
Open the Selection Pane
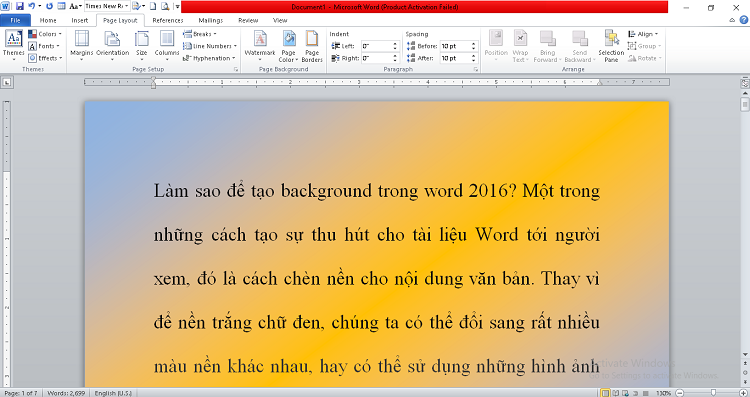click(x=611, y=46)
